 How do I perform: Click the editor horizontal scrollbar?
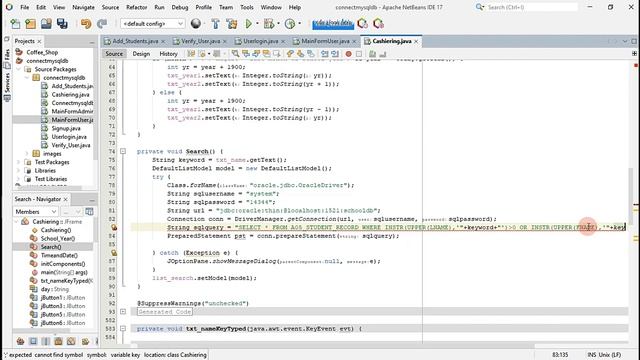333,346
